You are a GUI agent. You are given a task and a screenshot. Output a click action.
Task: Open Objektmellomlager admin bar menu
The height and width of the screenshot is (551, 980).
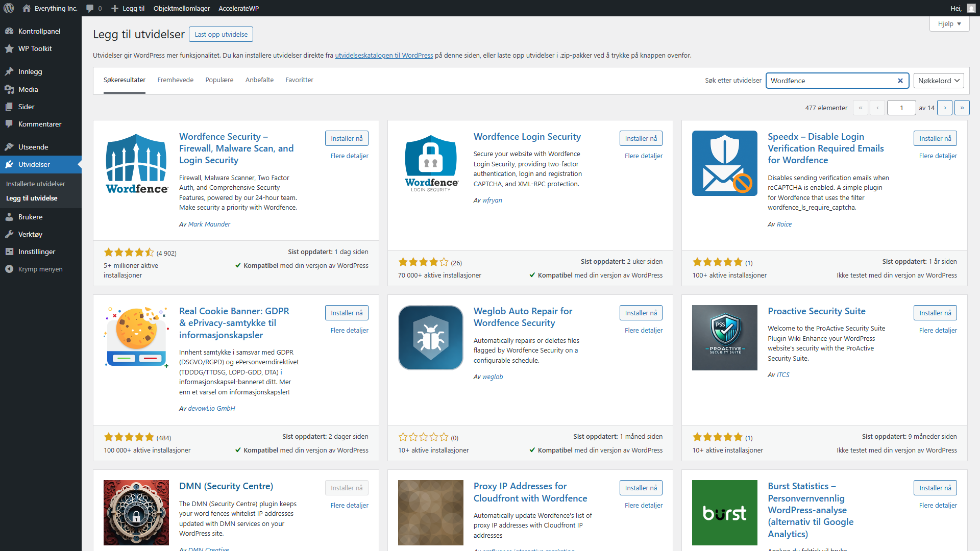182,8
